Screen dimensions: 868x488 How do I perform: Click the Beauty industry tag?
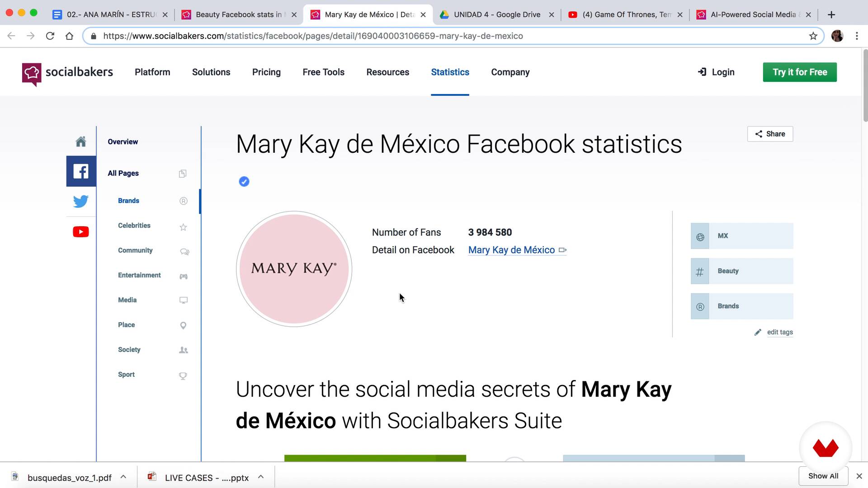[x=742, y=272]
